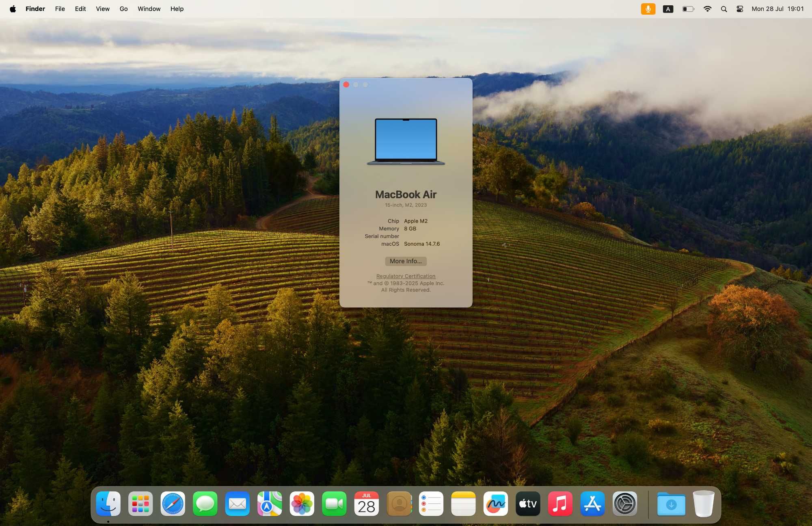This screenshot has width=812, height=526.
Task: Open the File menu
Action: click(x=60, y=9)
